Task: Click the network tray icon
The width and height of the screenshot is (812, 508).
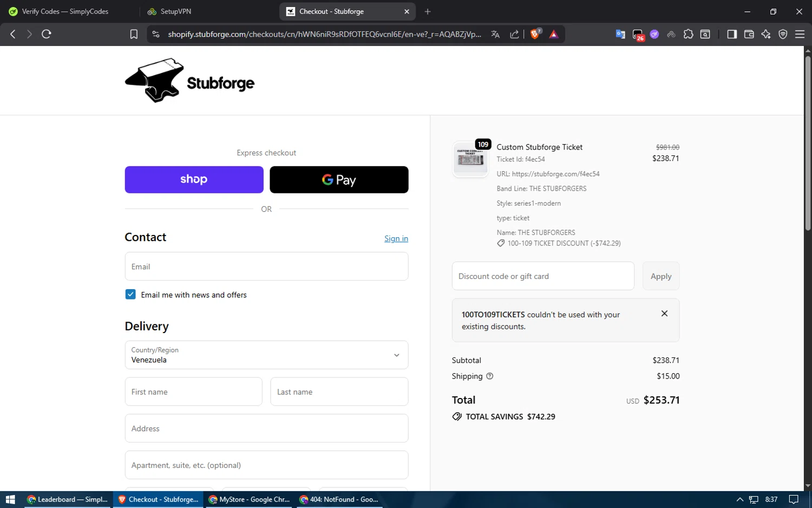Action: click(754, 499)
